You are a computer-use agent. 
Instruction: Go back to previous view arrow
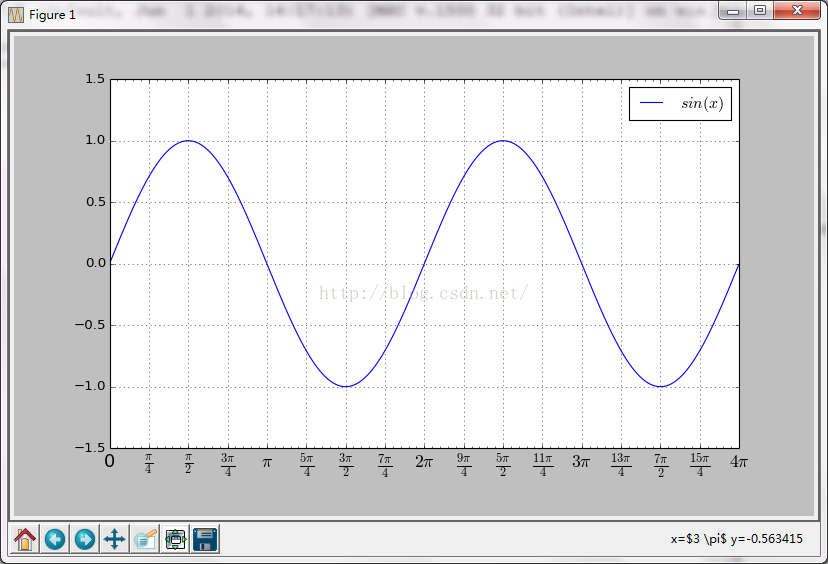pyautogui.click(x=55, y=539)
